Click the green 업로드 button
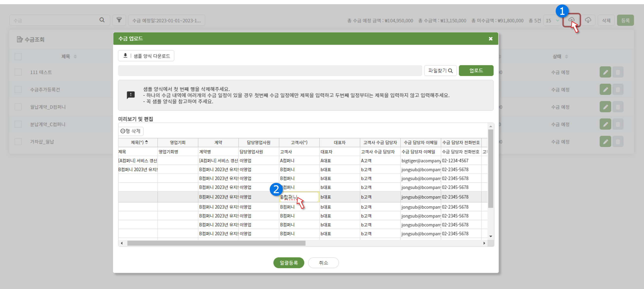This screenshot has width=644, height=289. click(x=476, y=71)
